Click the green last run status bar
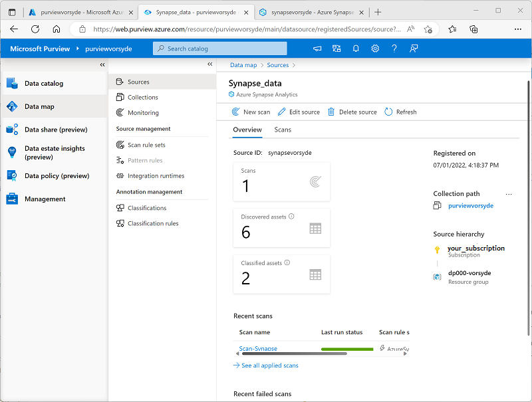Image resolution: width=532 pixels, height=402 pixels. [347, 349]
